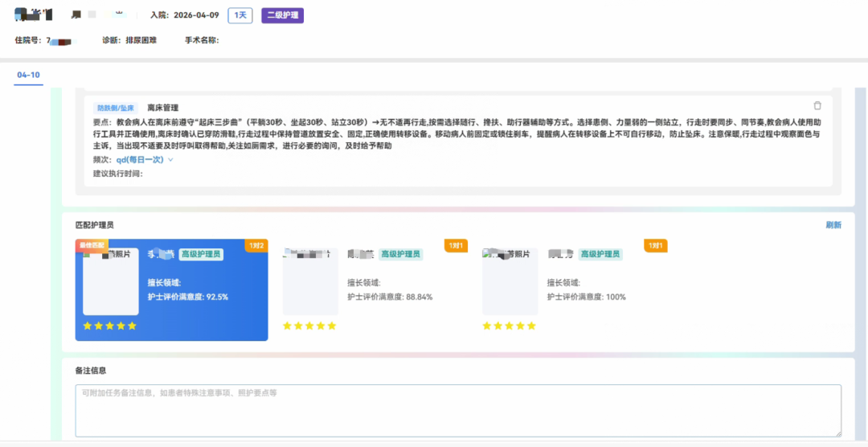
Task: Delete the 离床管理 task with the trash icon
Action: coord(817,106)
